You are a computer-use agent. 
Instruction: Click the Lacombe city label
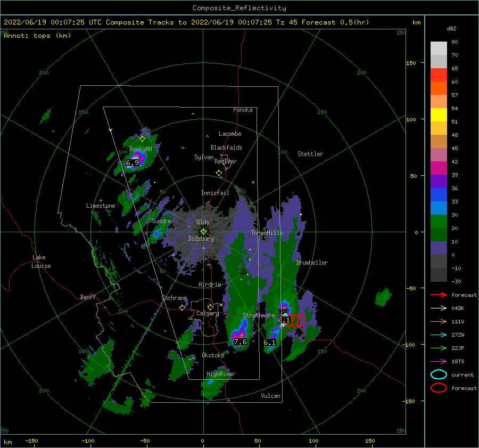click(x=230, y=134)
